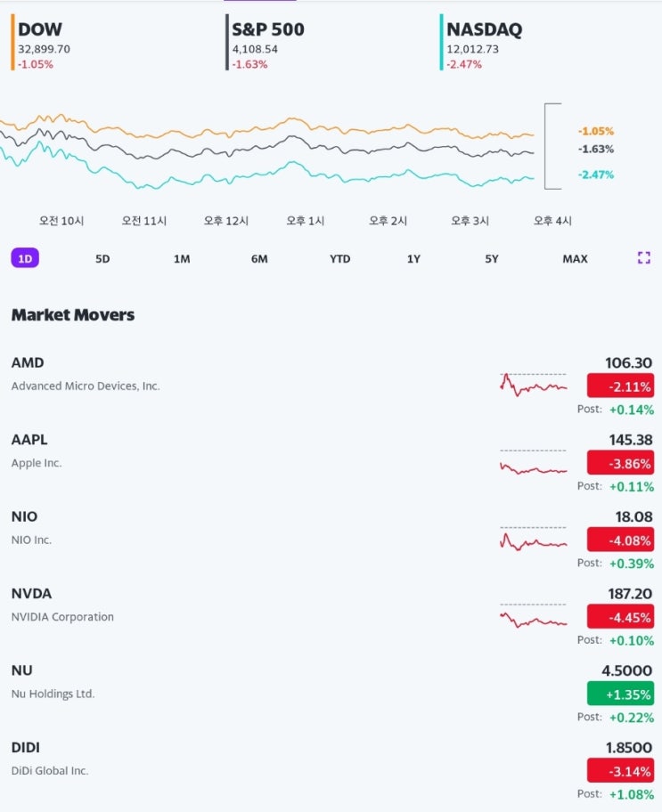662x812 pixels.
Task: Expand chart to fullscreen view
Action: click(x=643, y=258)
